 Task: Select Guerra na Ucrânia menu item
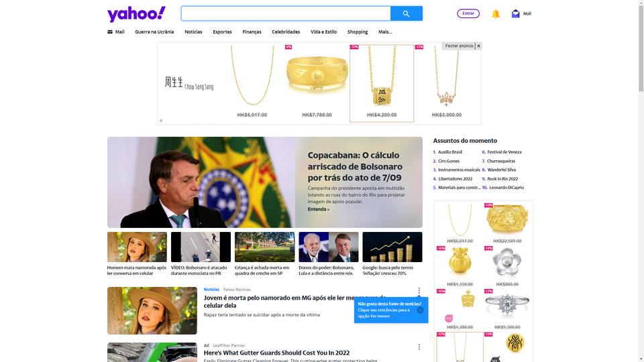click(154, 32)
